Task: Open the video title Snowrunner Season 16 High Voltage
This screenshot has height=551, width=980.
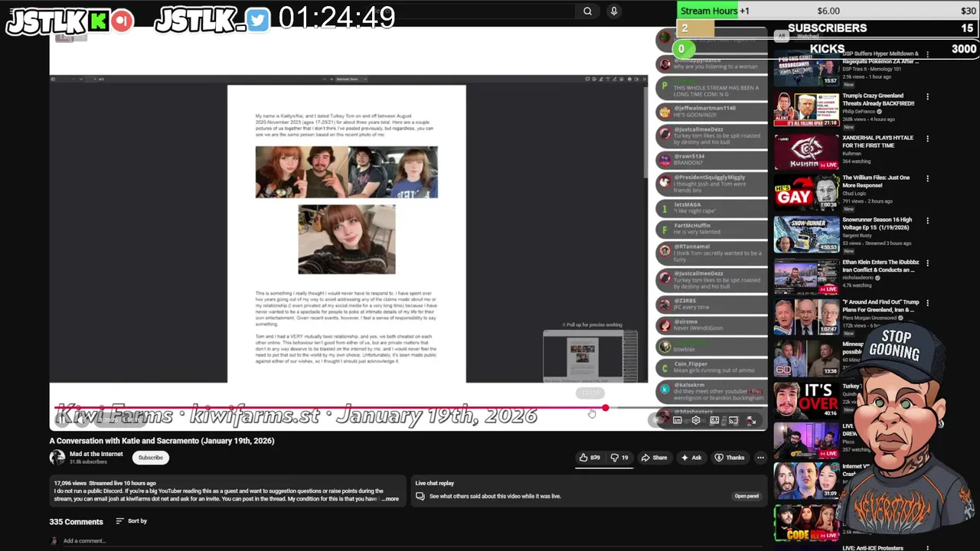Action: 877,223
